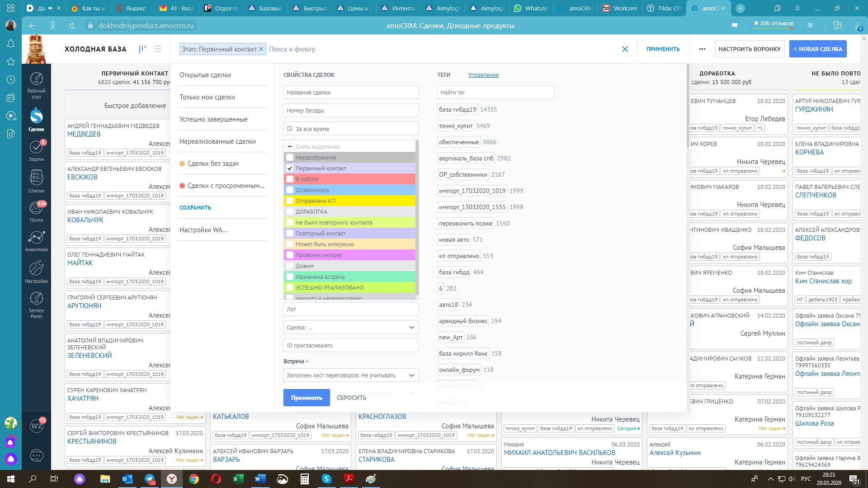The width and height of the screenshot is (868, 488).
Task: Expand the Заполнен лист переговоров dropdown
Action: 411,375
